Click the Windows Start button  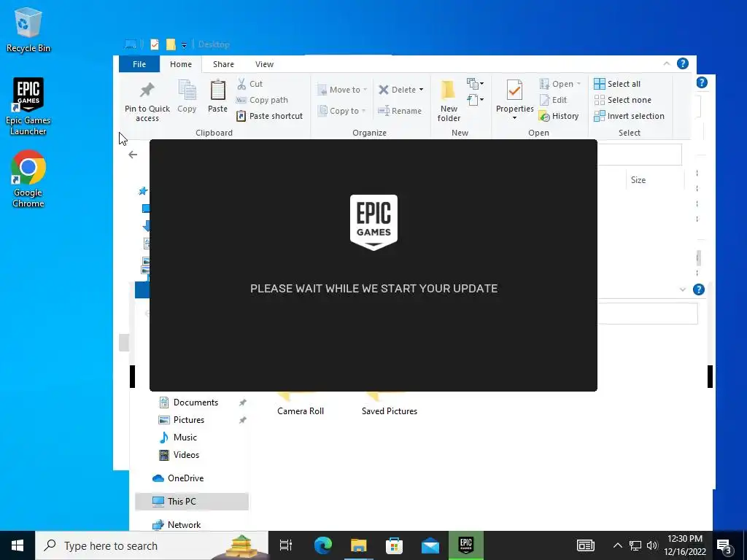click(x=18, y=545)
